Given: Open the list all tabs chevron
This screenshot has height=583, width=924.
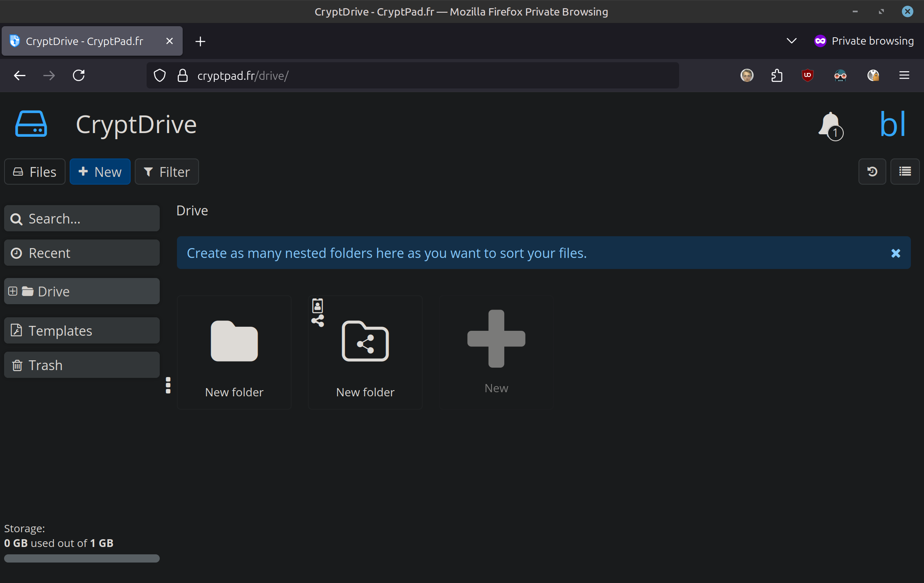Looking at the screenshot, I should click(791, 41).
